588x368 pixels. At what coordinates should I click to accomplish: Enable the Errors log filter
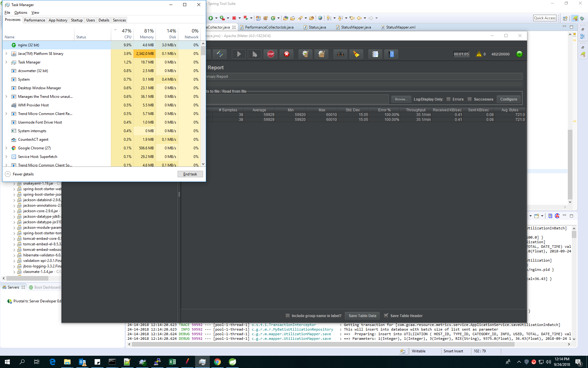coord(448,99)
